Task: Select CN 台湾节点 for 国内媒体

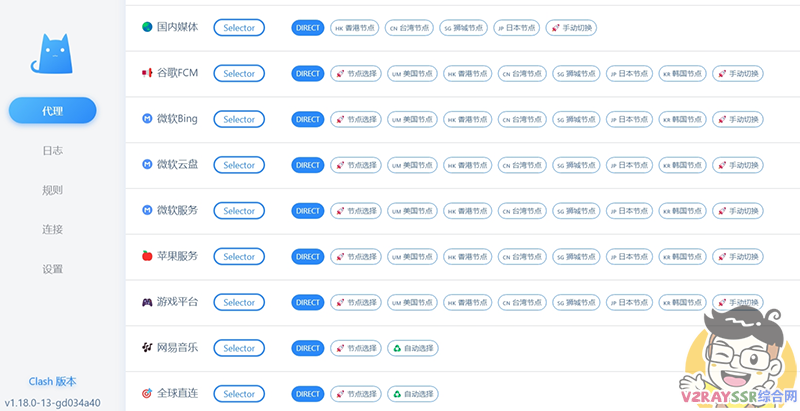Action: pos(409,28)
